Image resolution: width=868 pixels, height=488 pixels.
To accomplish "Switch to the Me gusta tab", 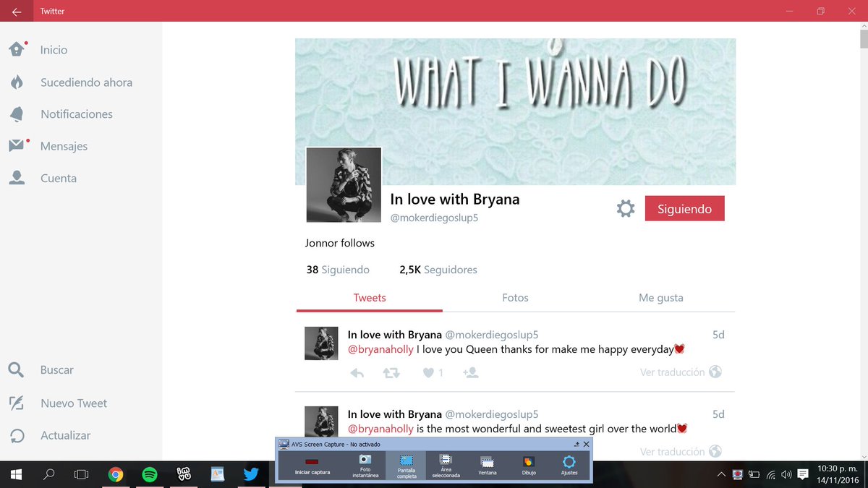I will (660, 298).
